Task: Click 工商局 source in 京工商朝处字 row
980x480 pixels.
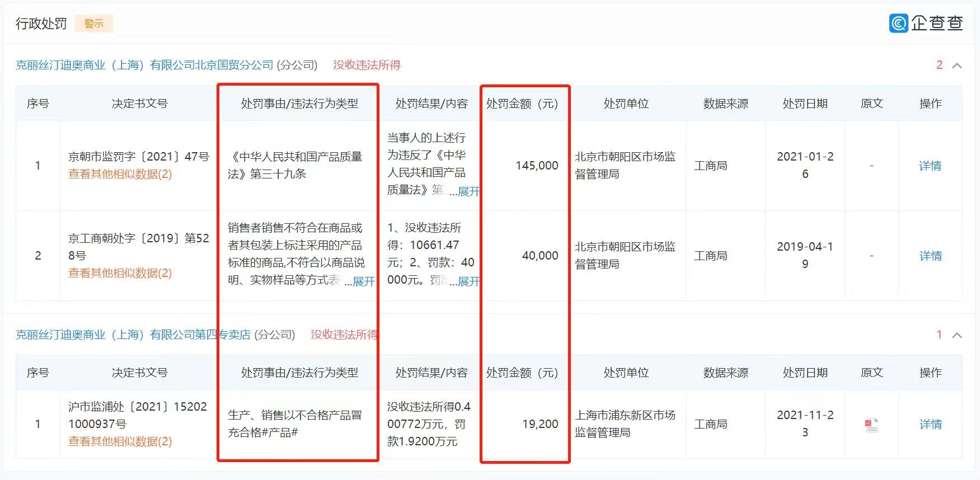Action: (711, 256)
